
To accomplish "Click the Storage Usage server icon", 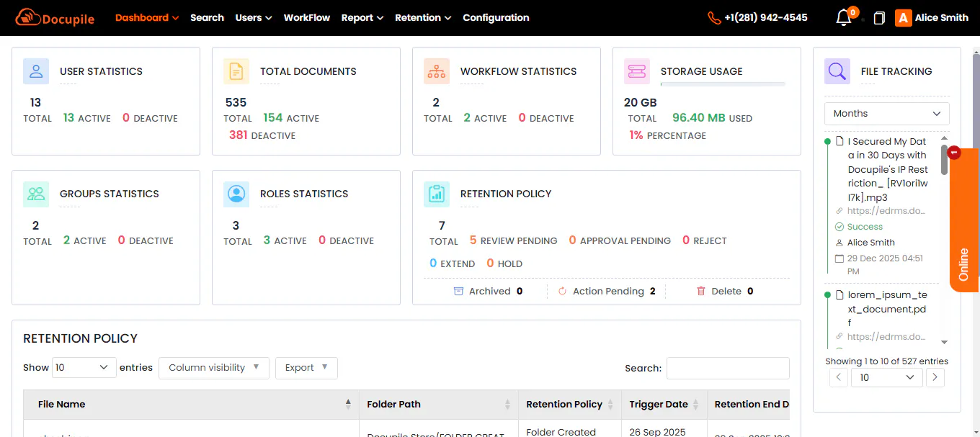I will click(637, 71).
